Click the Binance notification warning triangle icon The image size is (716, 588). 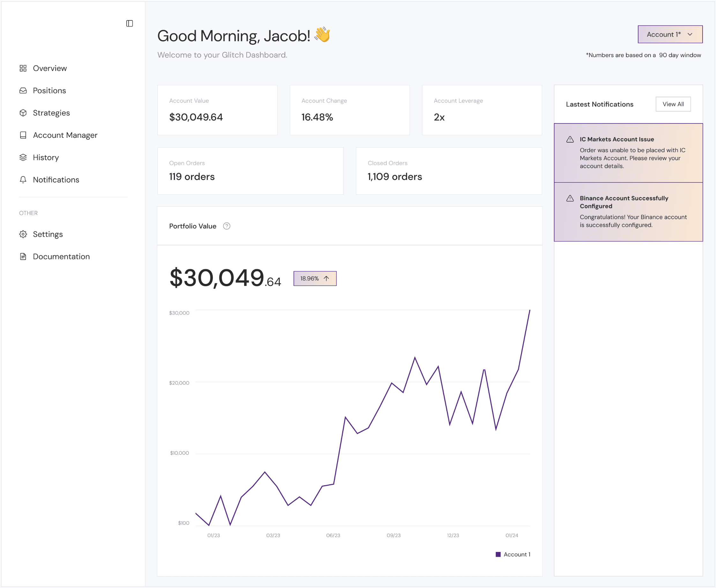(570, 198)
